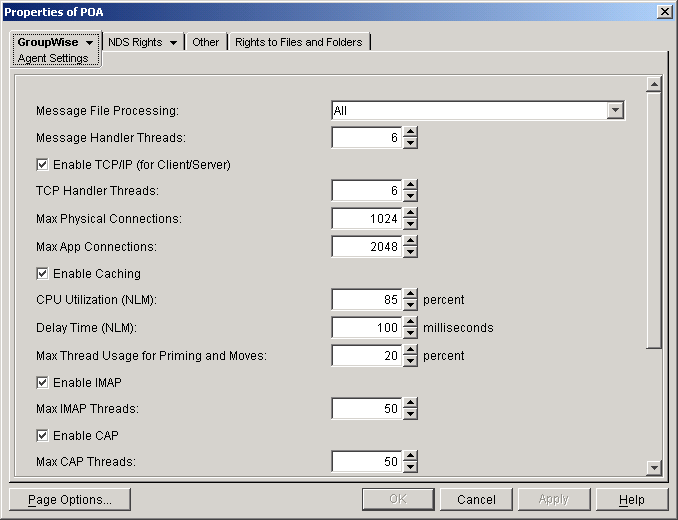Viewport: 678px width, 520px height.
Task: Click the Apply button
Action: 554,500
